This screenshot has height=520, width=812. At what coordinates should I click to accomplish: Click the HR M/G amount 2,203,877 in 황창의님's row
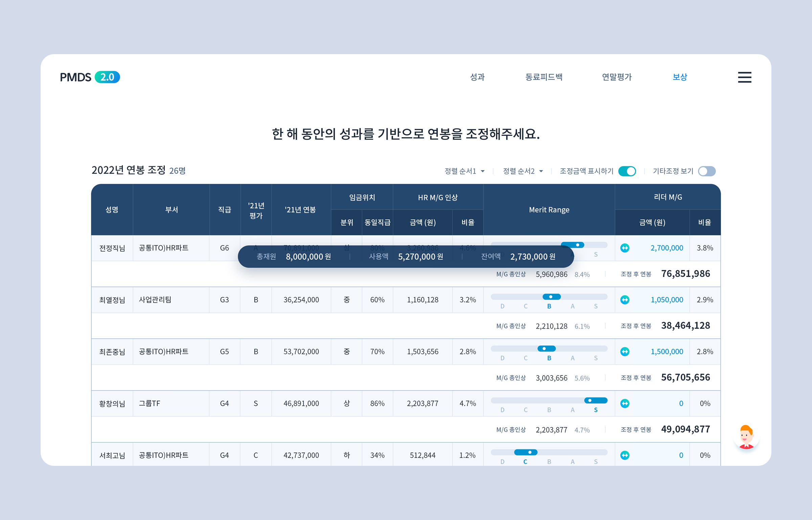click(x=423, y=403)
